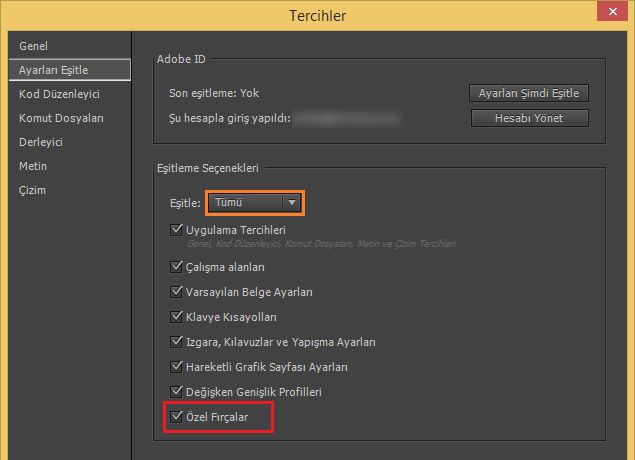Open the Genel preferences category
The height and width of the screenshot is (460, 635).
click(33, 46)
